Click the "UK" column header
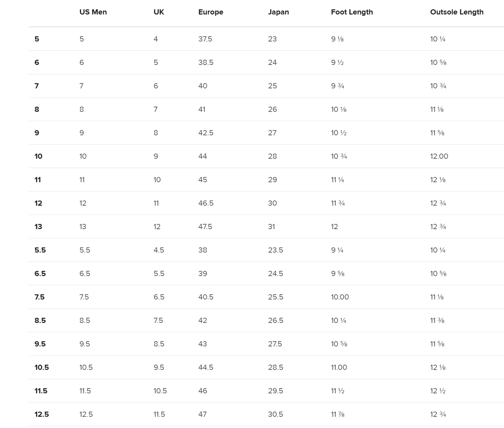 pyautogui.click(x=159, y=12)
